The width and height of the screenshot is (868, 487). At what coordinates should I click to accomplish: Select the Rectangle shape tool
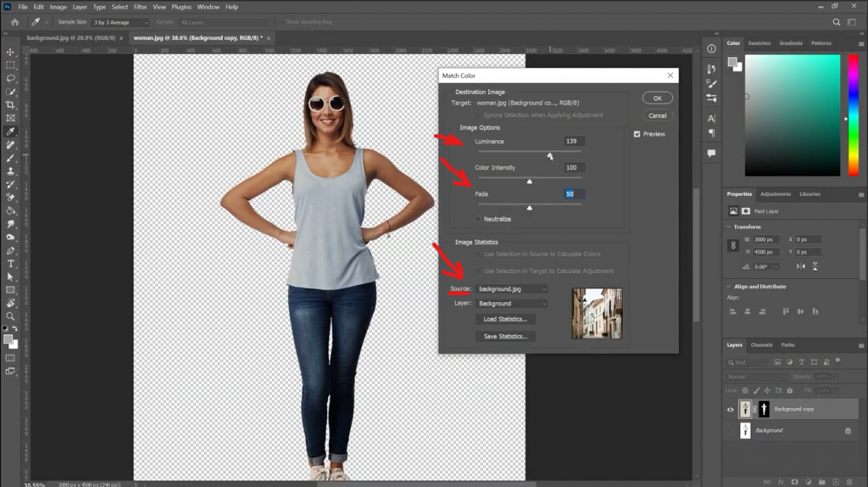(x=10, y=290)
